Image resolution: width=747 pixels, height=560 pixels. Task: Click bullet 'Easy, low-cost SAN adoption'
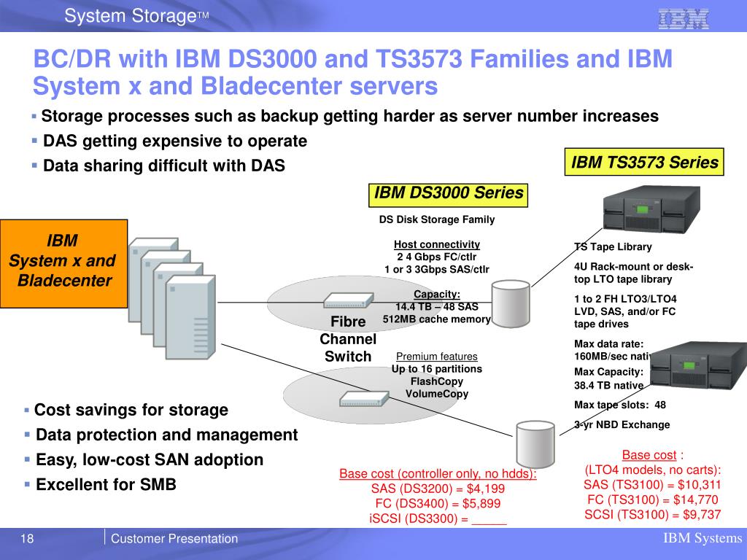(150, 459)
